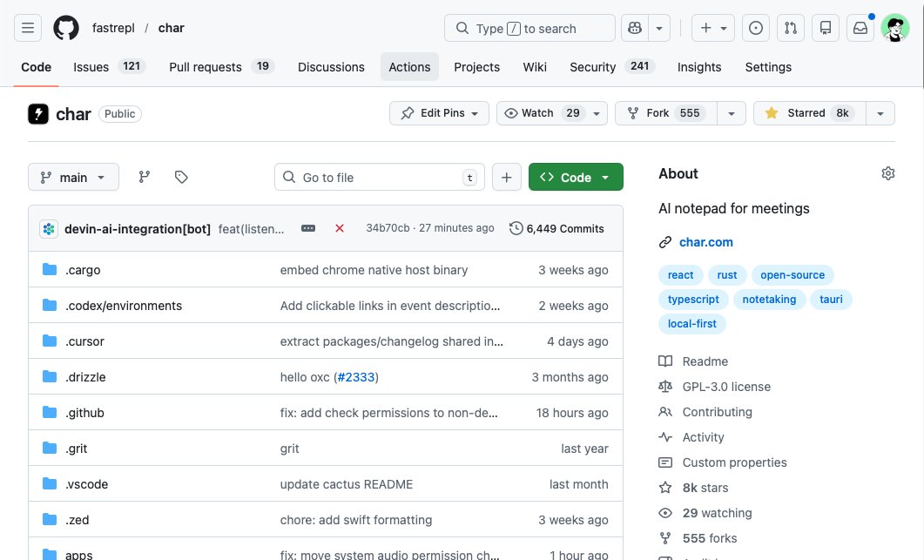Select the open-source topic tag

(792, 274)
